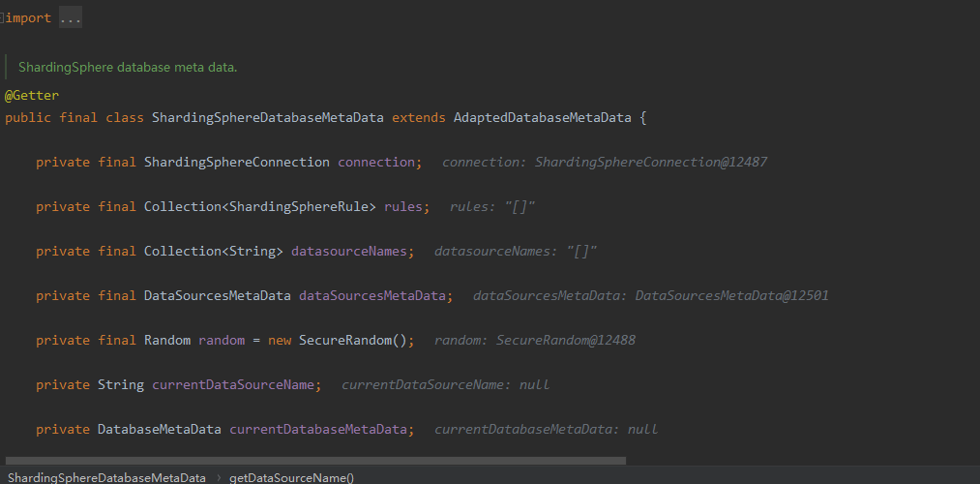The image size is (980, 484).
Task: Click the currentDatabaseMetaData field name
Action: pos(318,429)
